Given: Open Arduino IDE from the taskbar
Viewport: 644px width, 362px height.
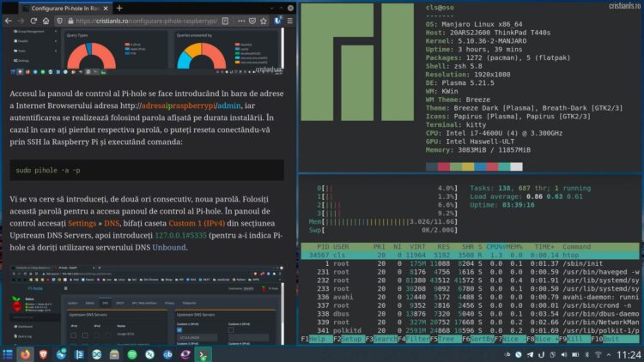Looking at the screenshot, I should (96, 354).
